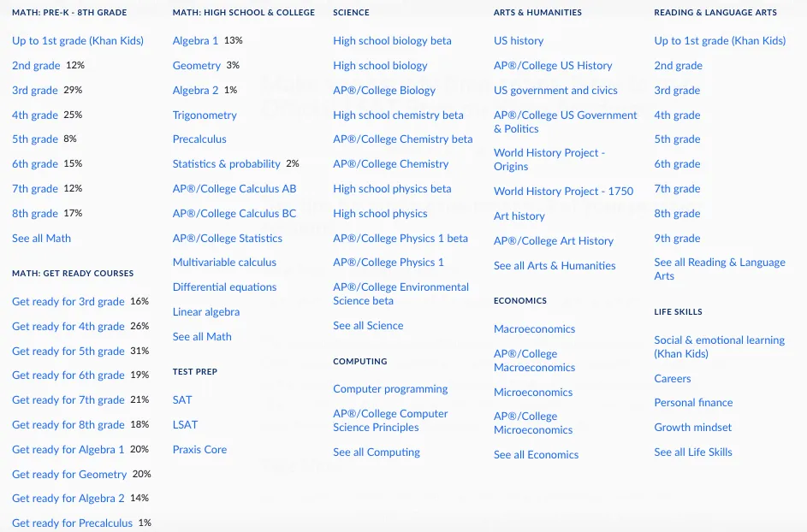Open Precalculus course
Image resolution: width=807 pixels, height=532 pixels.
click(x=199, y=139)
